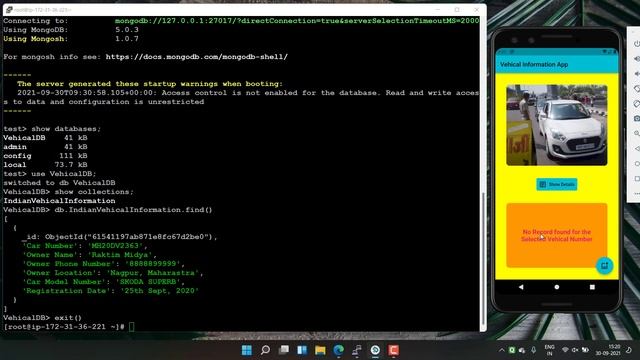
Task: Tap the Show Details button in the app
Action: point(556,184)
